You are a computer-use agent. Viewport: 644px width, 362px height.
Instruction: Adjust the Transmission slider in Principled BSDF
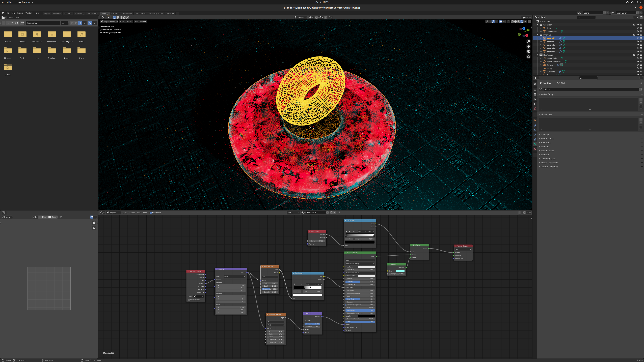click(x=360, y=310)
